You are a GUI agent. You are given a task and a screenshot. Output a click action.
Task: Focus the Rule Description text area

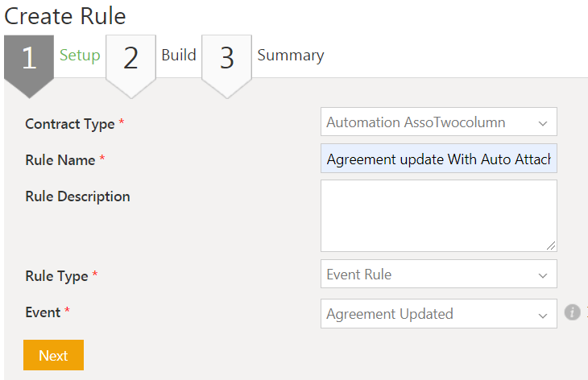point(438,215)
